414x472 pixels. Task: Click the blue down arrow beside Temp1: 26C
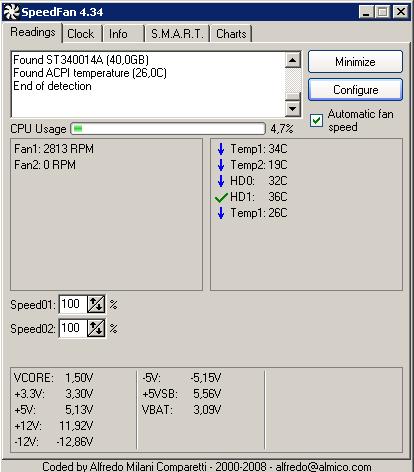pos(221,213)
